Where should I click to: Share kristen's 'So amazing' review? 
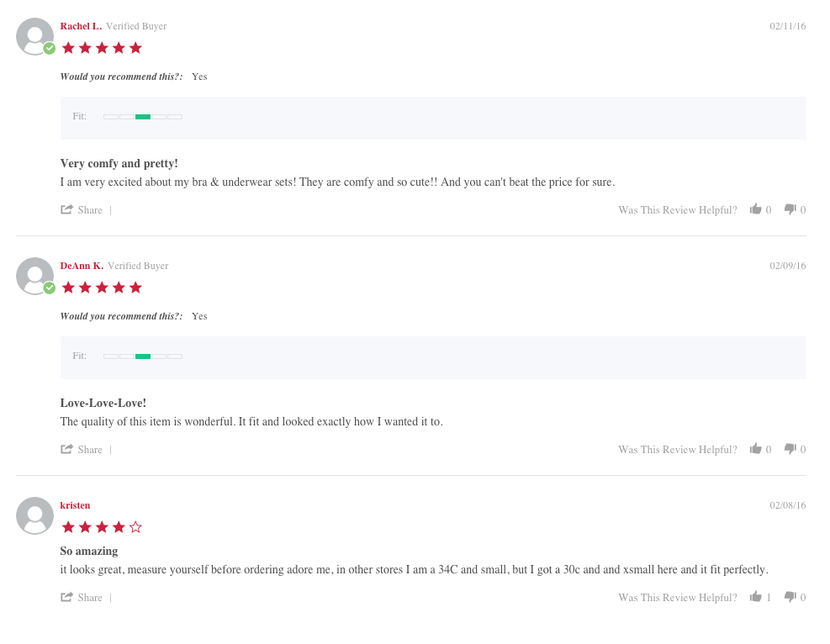point(82,598)
